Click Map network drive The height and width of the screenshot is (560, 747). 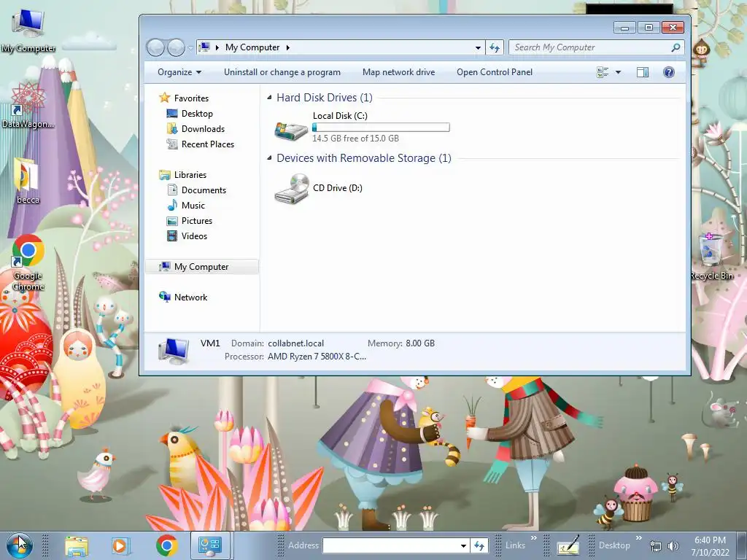(x=399, y=72)
